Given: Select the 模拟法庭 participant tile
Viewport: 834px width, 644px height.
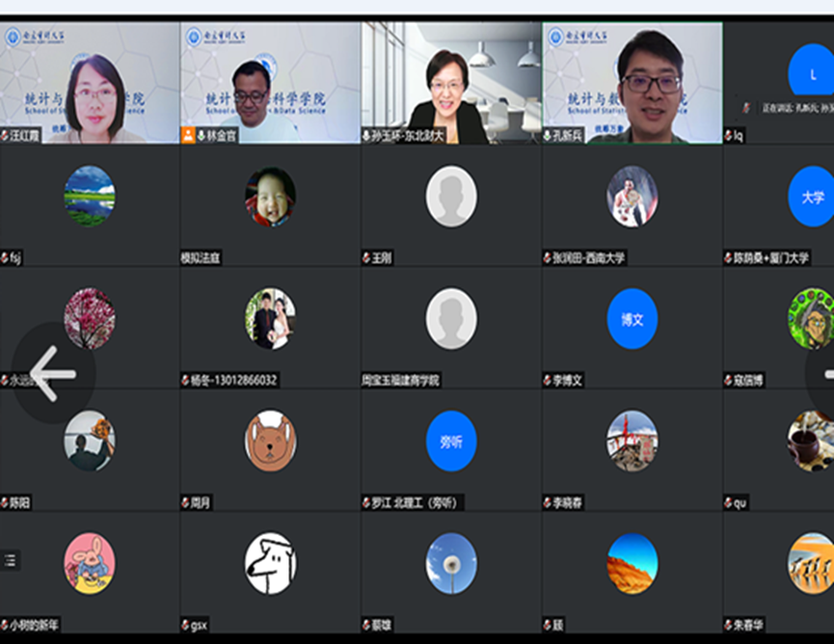Looking at the screenshot, I should pos(270,204).
